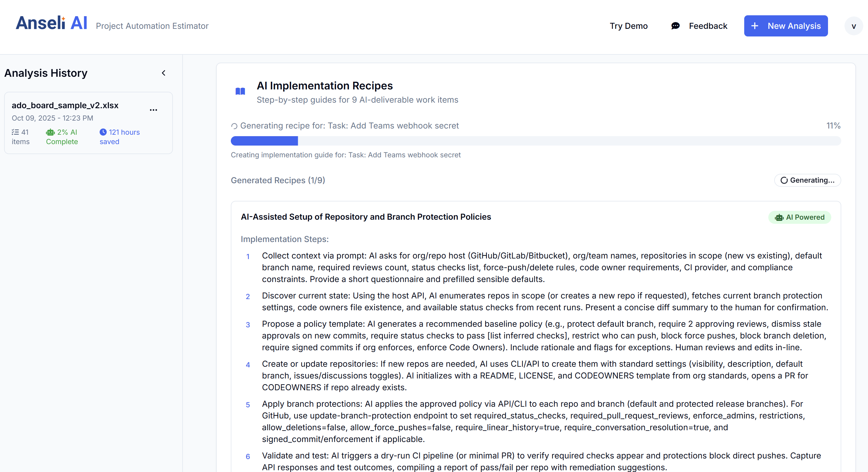Open the Feedback option

coord(708,26)
